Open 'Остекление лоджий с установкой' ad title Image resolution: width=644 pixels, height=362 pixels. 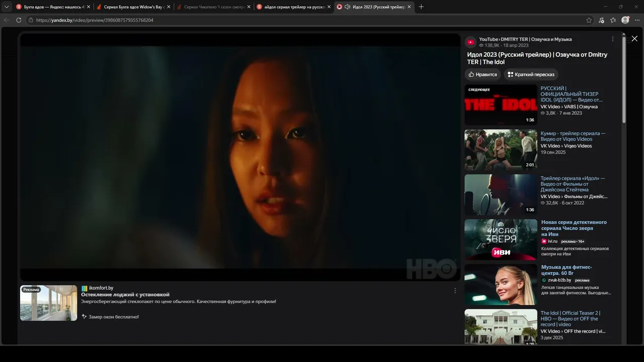point(125,295)
